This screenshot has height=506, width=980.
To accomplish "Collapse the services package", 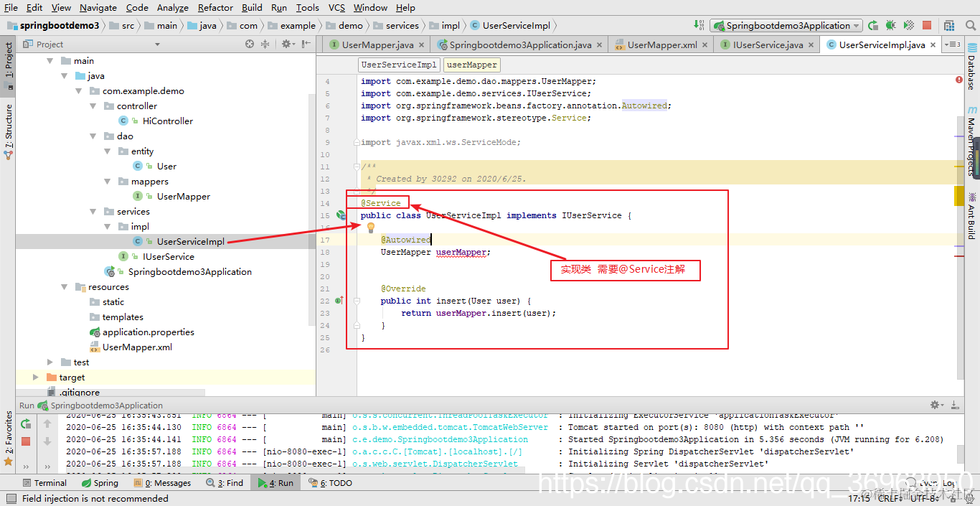I will tap(93, 212).
